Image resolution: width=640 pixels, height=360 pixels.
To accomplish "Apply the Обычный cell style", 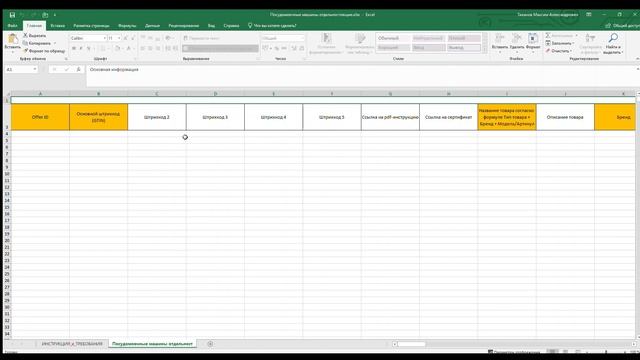I will (x=393, y=38).
